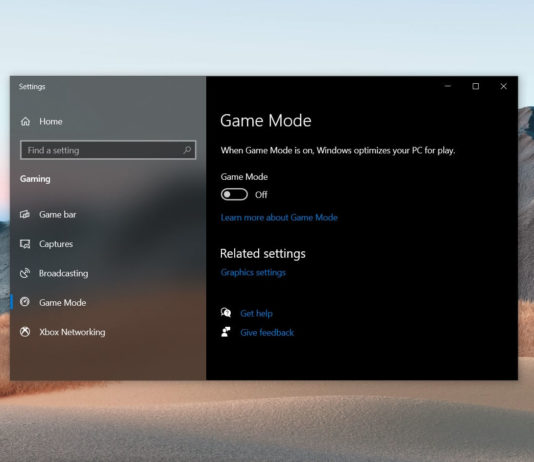Click the Gaming section heading
Screen dimensions: 534x462
[x=35, y=179]
